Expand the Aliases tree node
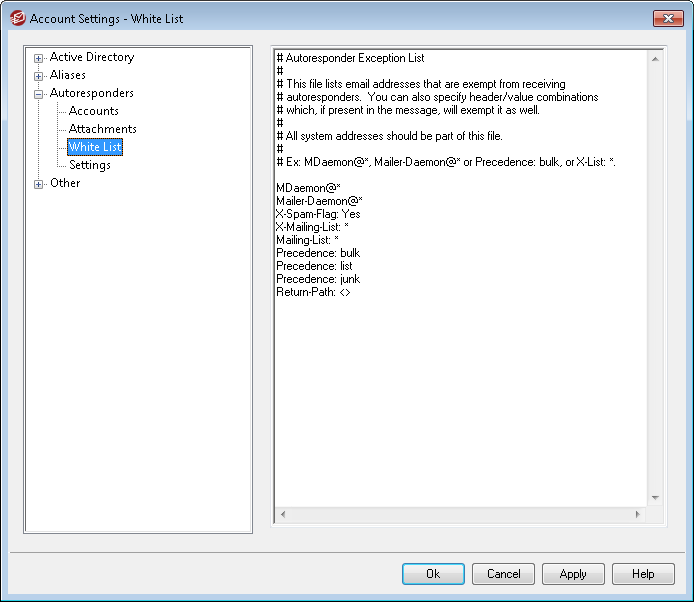The height and width of the screenshot is (602, 694). [39, 76]
